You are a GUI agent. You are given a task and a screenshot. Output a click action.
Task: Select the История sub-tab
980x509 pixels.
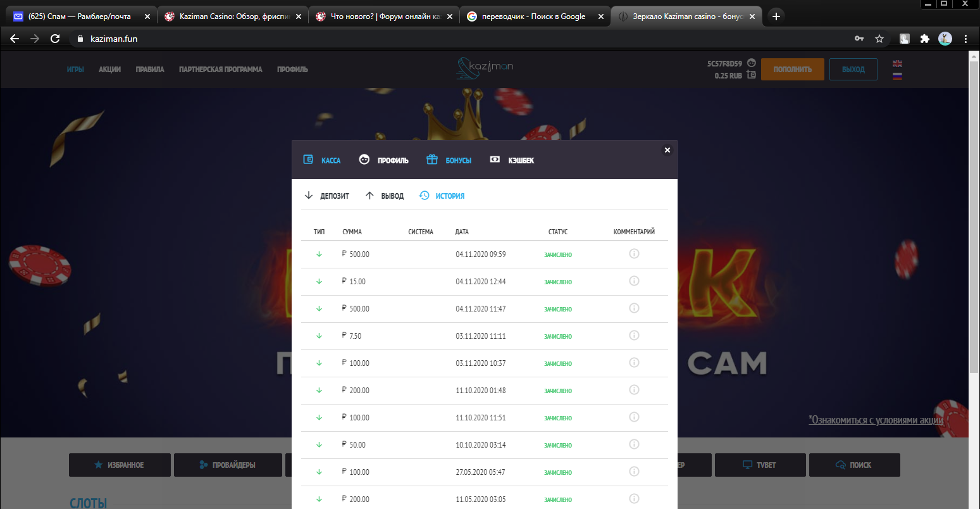442,196
